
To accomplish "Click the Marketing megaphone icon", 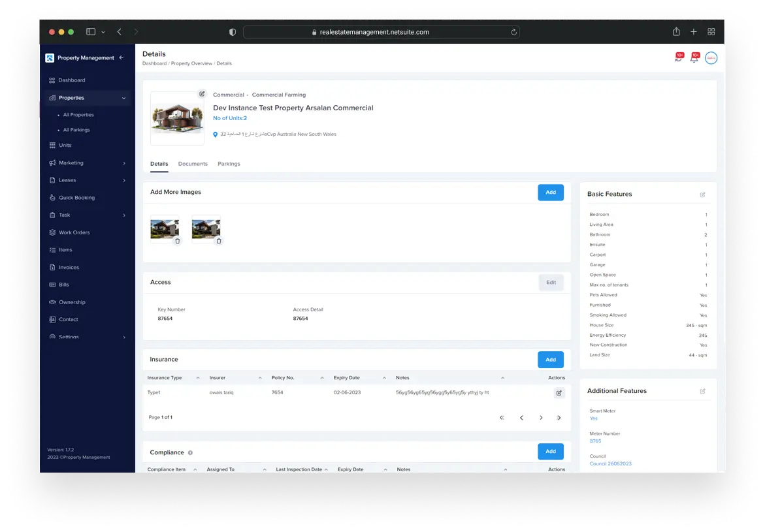I will click(52, 163).
